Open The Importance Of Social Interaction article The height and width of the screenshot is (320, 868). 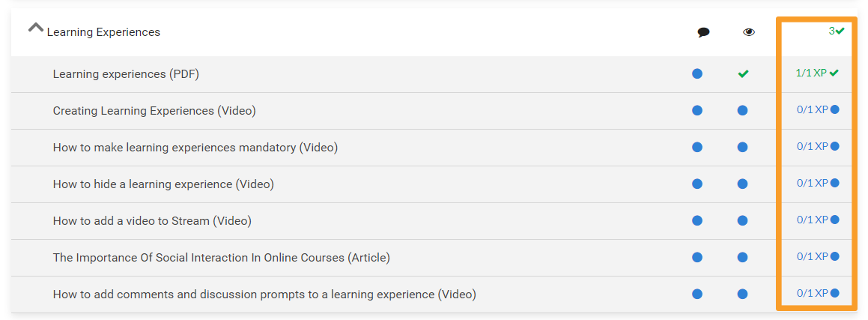(x=221, y=258)
